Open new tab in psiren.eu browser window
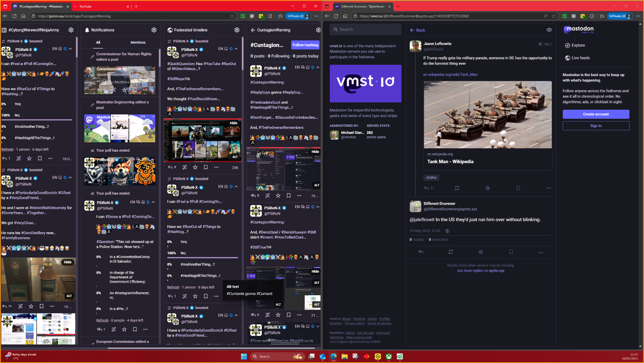Screen dimensions: 644x363 (136, 6)
